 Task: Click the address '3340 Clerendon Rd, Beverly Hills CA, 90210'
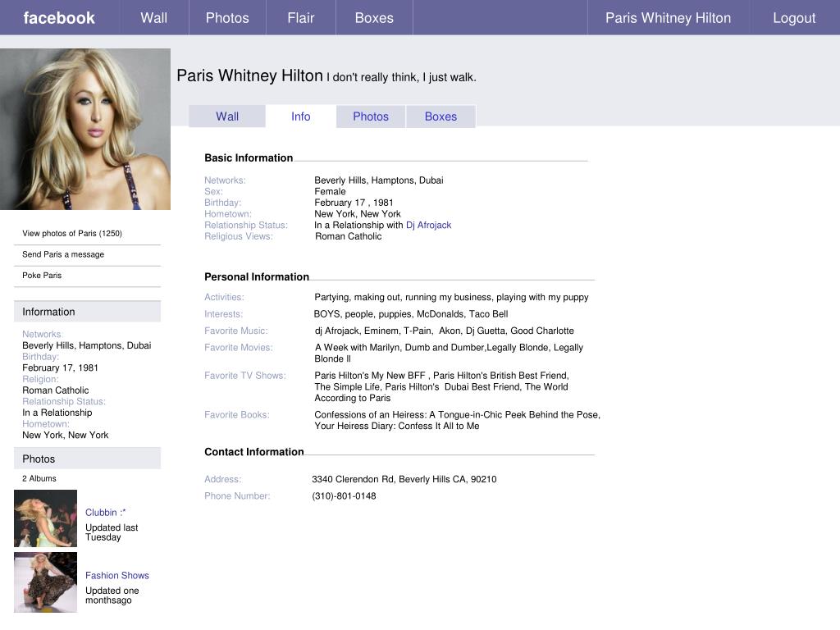(404, 479)
